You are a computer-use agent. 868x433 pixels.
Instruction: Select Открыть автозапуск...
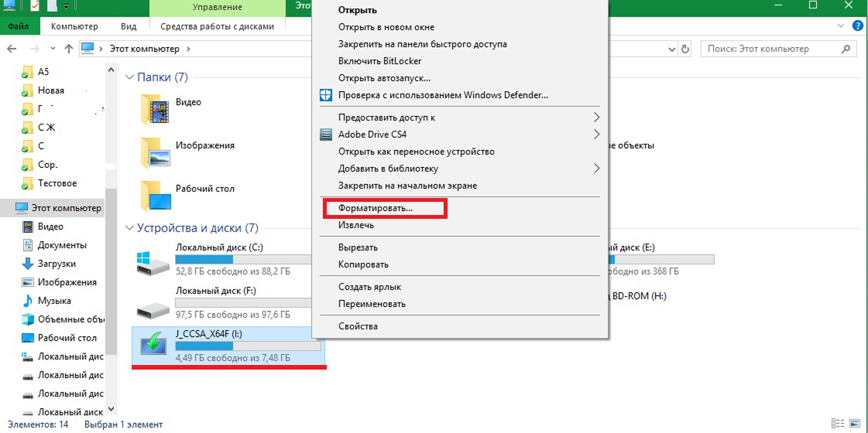[384, 78]
